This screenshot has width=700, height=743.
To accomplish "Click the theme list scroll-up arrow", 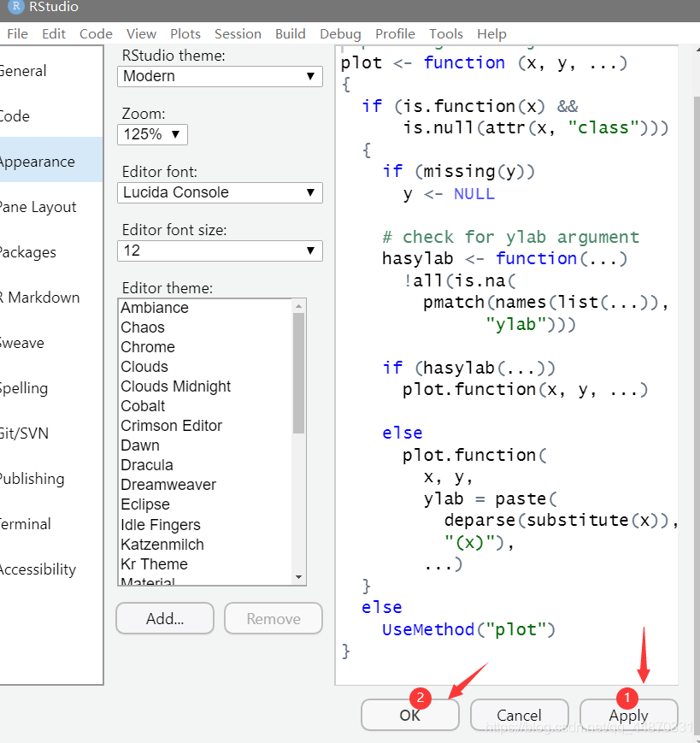I will click(x=298, y=306).
